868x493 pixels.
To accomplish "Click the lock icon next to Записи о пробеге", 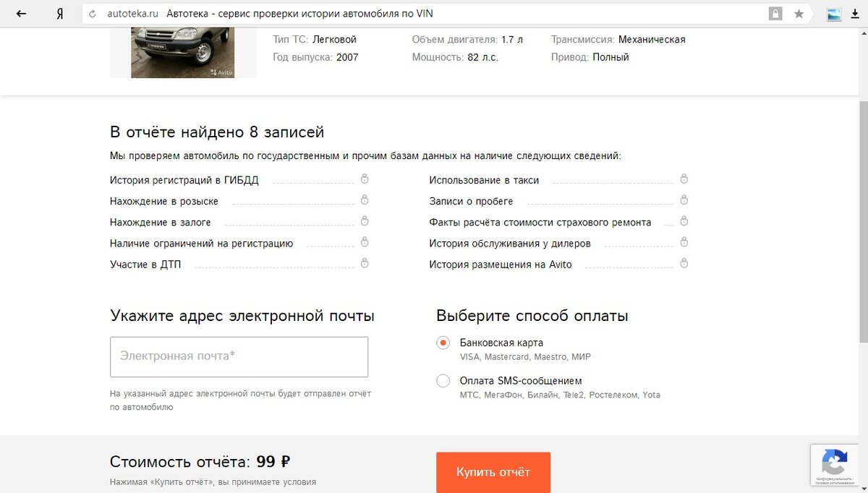I will point(684,200).
